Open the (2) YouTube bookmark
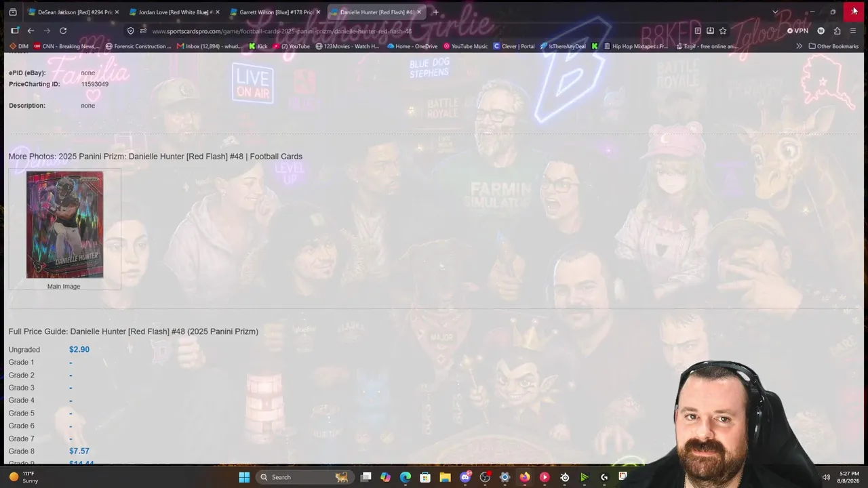Viewport: 868px width, 488px height. coord(292,46)
